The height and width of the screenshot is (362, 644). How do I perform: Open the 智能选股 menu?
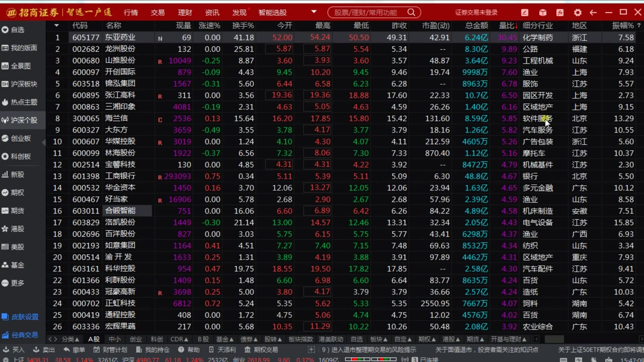pos(272,12)
